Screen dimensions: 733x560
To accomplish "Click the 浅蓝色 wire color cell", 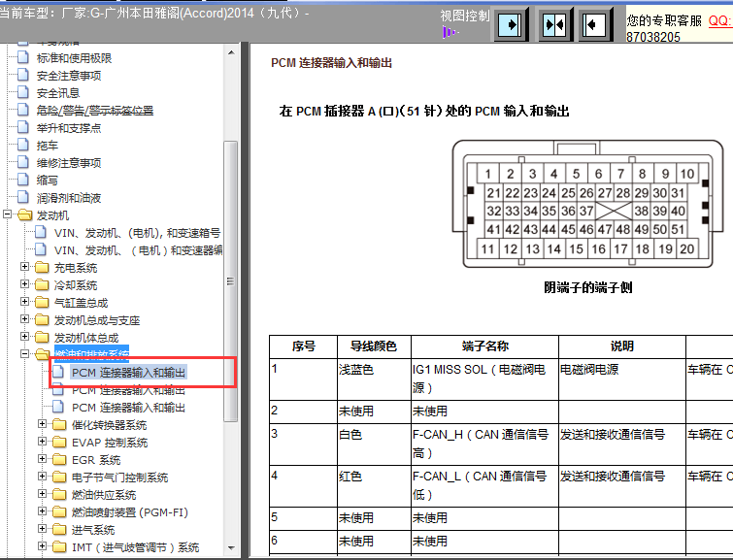I will [x=374, y=379].
